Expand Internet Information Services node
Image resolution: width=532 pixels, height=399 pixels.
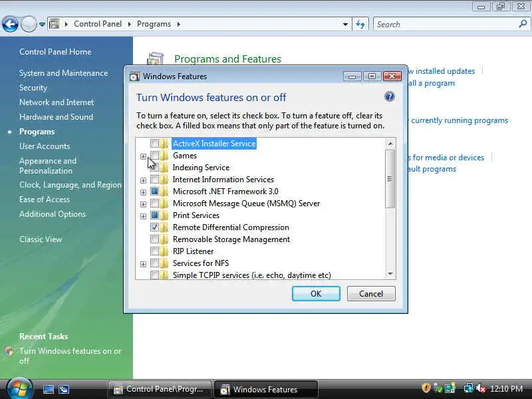[x=143, y=180]
